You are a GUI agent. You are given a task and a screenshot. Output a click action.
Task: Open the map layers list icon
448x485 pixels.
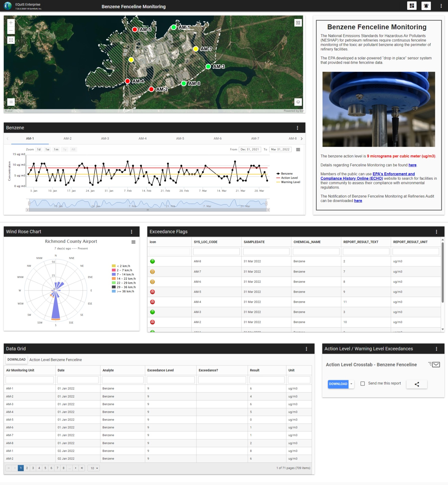pyautogui.click(x=298, y=102)
